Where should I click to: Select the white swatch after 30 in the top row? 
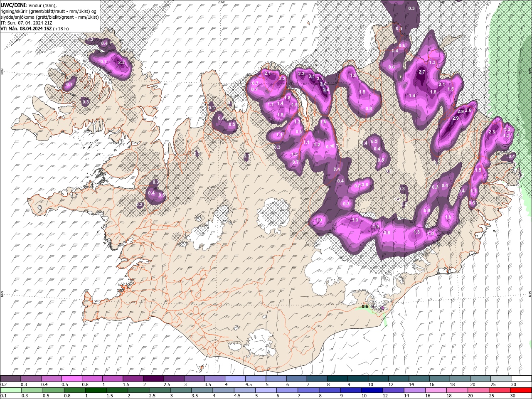(x=521, y=379)
